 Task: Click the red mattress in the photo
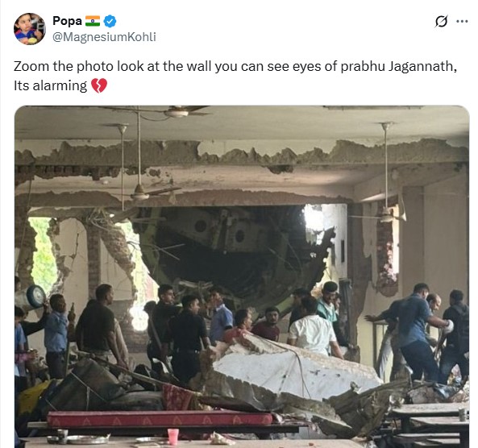pos(159,419)
